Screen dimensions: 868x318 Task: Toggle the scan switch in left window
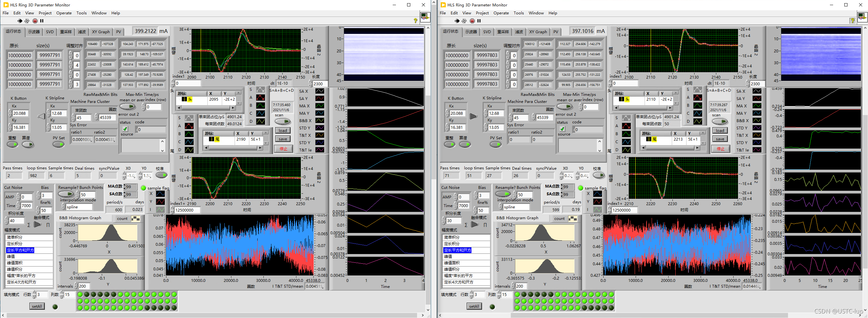[283, 121]
